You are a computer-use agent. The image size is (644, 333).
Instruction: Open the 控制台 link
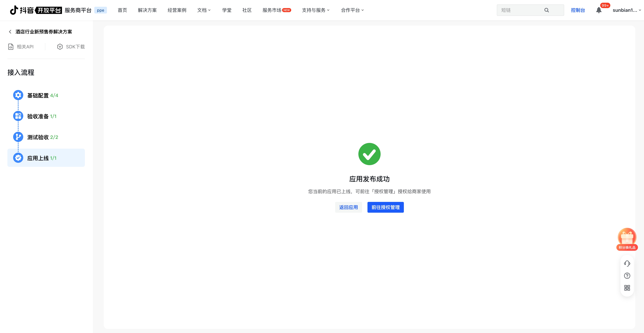pos(578,10)
